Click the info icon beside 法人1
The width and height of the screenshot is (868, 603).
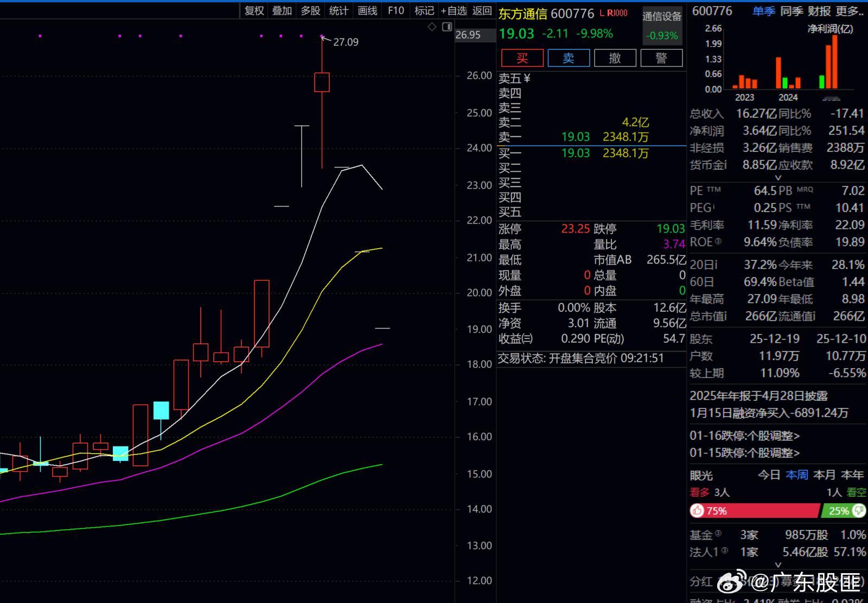click(725, 551)
